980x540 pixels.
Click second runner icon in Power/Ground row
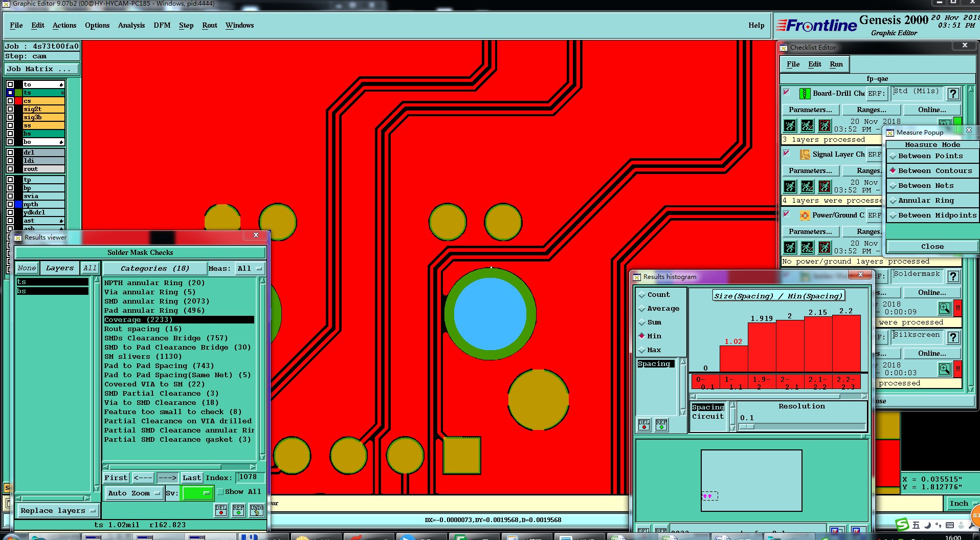807,248
